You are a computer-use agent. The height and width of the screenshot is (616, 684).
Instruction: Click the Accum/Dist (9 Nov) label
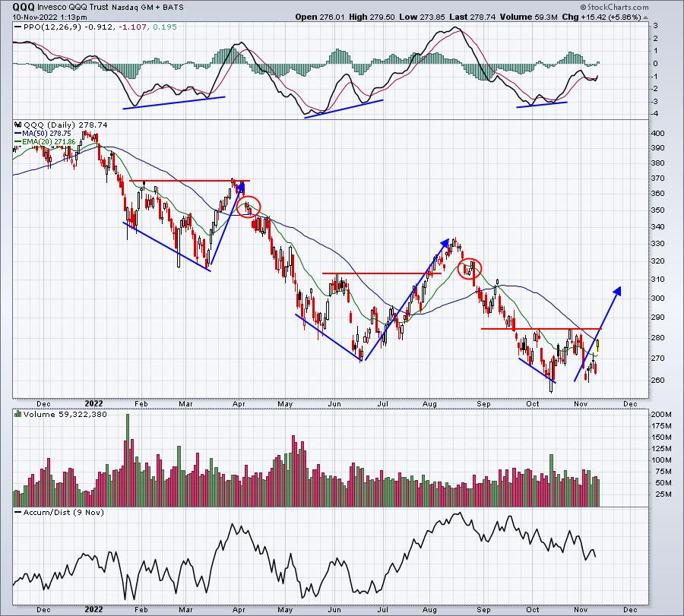click(64, 513)
